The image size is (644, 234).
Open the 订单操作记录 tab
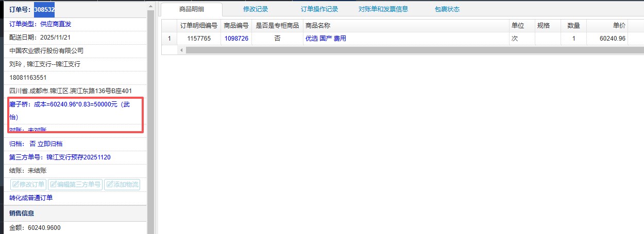[319, 9]
